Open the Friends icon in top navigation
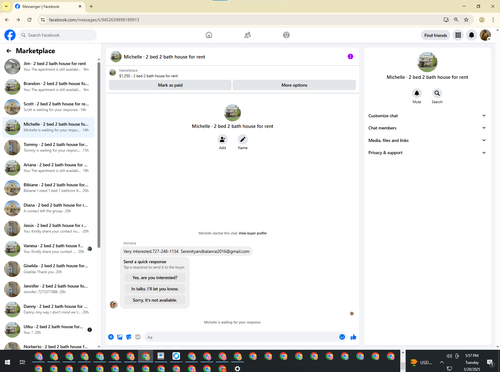500x372 pixels. pyautogui.click(x=247, y=35)
